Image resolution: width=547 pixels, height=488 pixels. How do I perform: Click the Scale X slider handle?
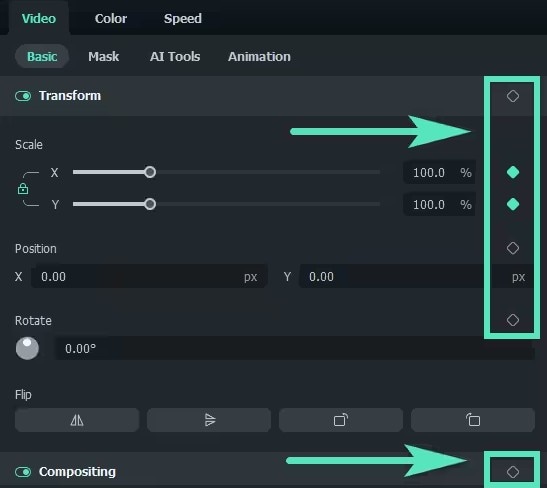150,172
